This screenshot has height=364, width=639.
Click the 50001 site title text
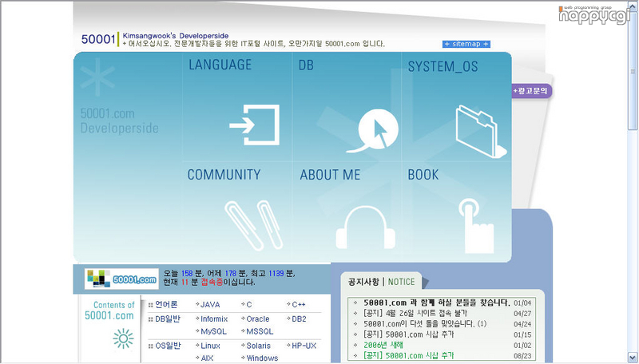[98, 39]
